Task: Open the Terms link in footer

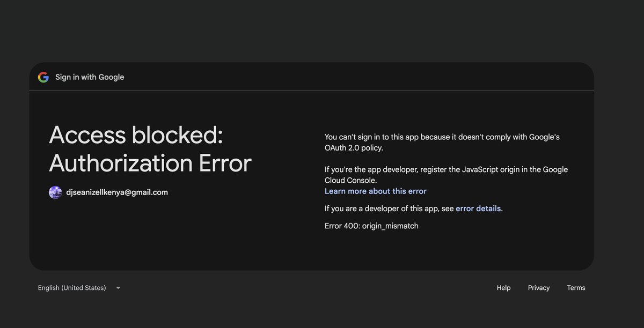Action: [x=576, y=288]
